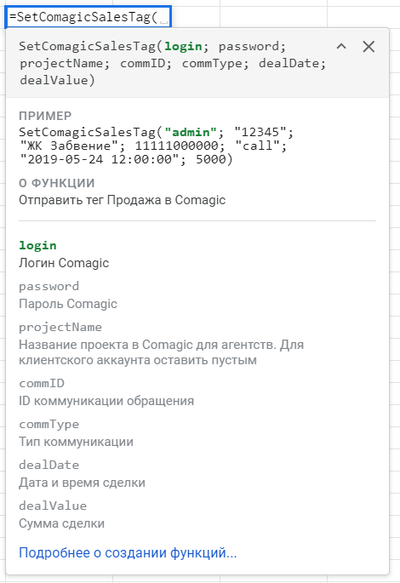Image resolution: width=400 pixels, height=583 pixels.
Task: Click the example date "2019-05-24 12:00:00"
Action: point(100,160)
